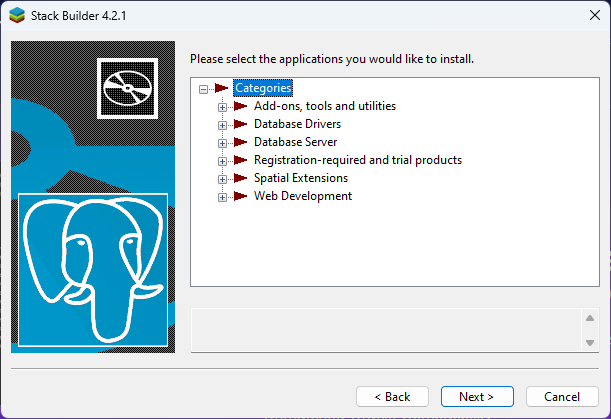Expand the Database Drivers category
The height and width of the screenshot is (419, 611).
pos(222,124)
